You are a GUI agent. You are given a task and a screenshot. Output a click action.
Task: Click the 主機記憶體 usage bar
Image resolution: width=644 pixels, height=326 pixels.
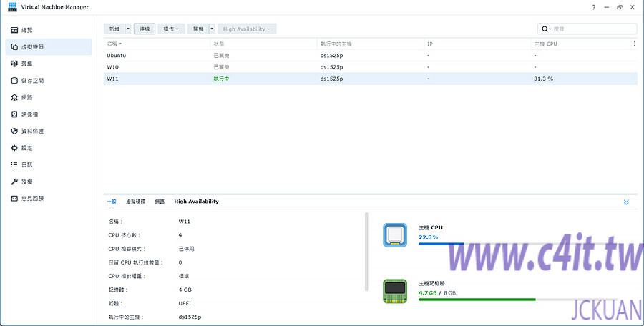[x=517, y=300]
